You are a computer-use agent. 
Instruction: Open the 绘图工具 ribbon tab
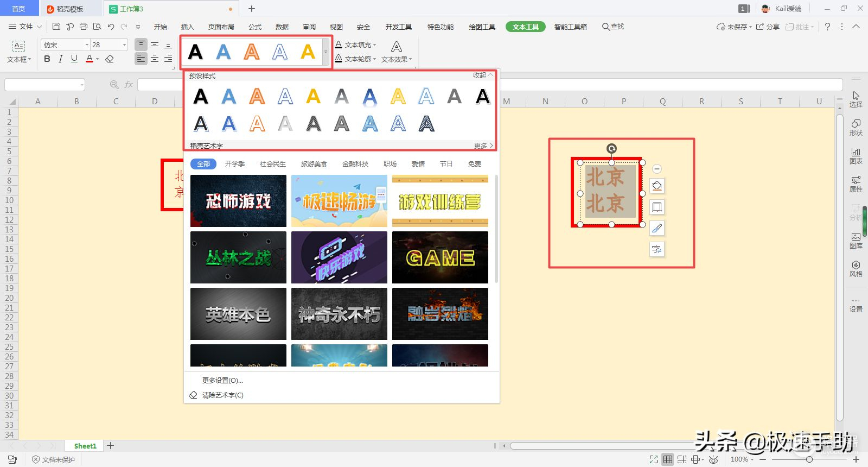482,27
